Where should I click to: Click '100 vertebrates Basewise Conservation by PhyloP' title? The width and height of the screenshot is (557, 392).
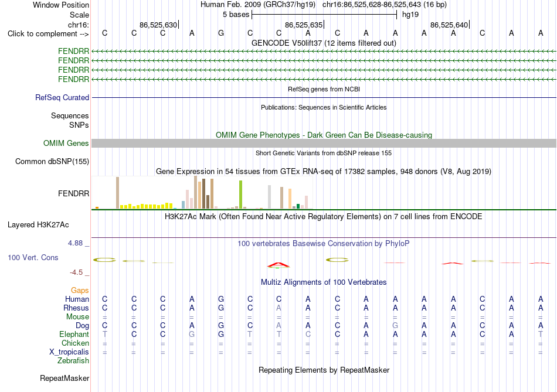pyautogui.click(x=324, y=244)
